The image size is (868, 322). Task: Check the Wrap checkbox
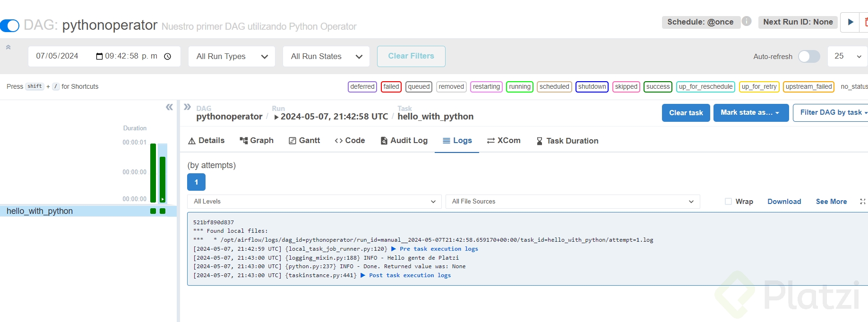(728, 202)
